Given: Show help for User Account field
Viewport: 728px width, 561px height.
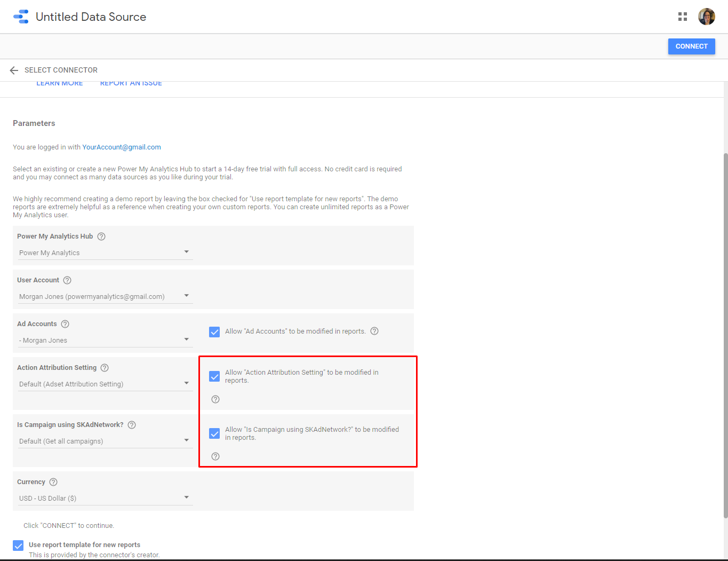Looking at the screenshot, I should click(x=67, y=280).
